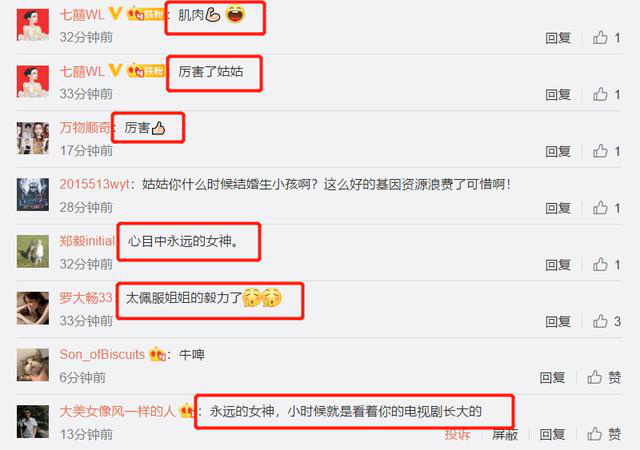
Task: Like 郑毅initial's 女神 comment
Action: 606,265
